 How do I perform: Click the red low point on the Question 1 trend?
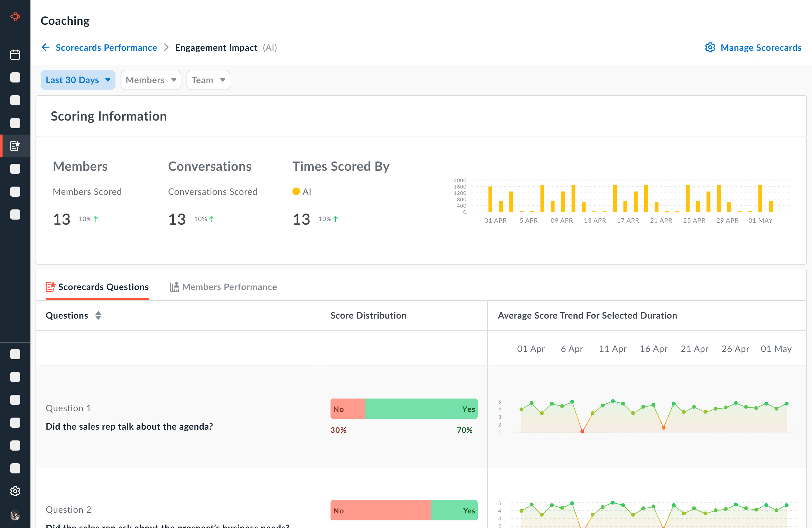582,432
